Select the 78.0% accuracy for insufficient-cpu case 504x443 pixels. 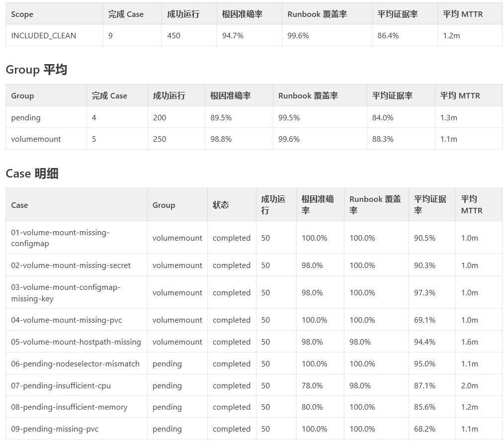point(312,385)
